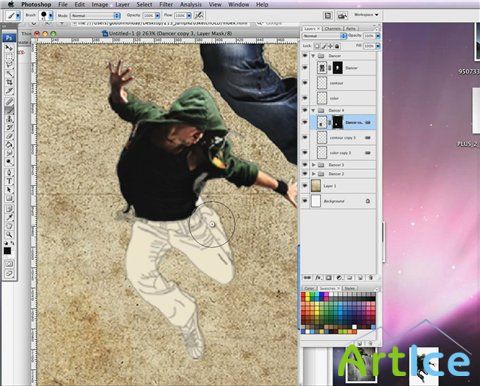
Task: Select the Hand tool
Action: 9,226
